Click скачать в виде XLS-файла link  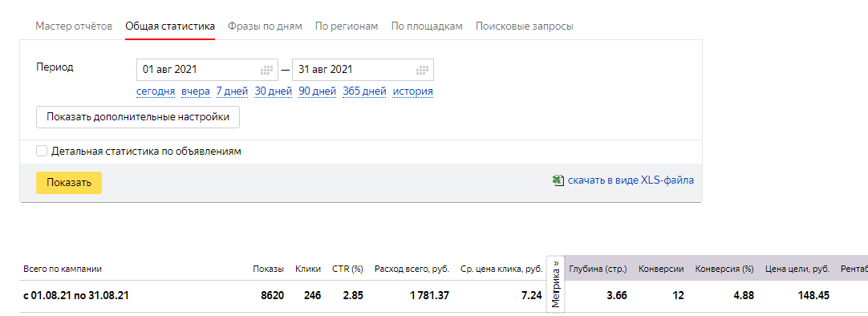tap(631, 180)
